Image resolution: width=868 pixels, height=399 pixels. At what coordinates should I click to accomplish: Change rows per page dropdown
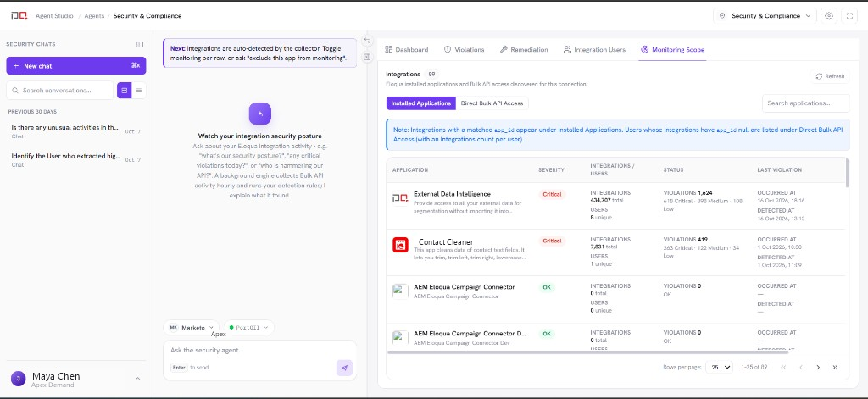pyautogui.click(x=719, y=367)
